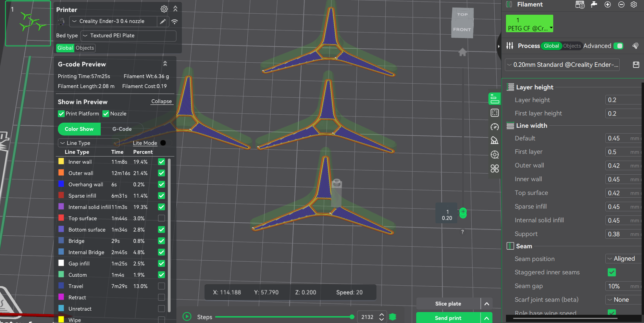Show Top surface lines in preview

pos(161,218)
